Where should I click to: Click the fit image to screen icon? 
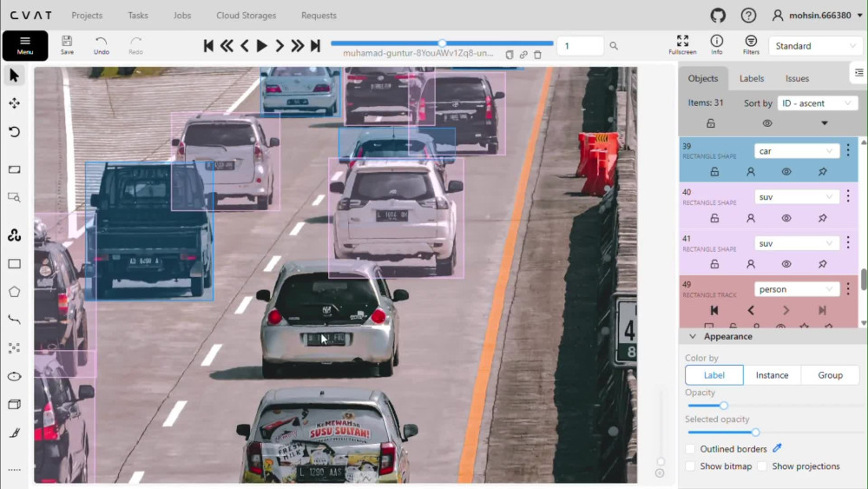[15, 169]
